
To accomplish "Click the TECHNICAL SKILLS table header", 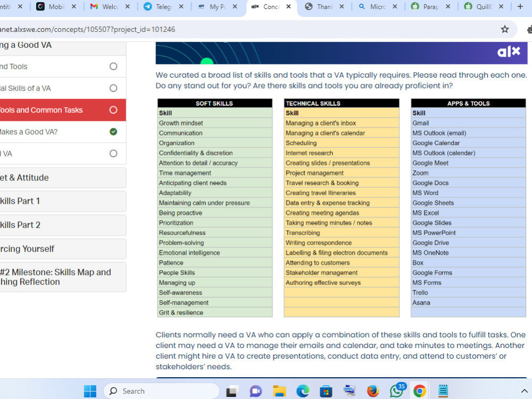I will (x=342, y=104).
